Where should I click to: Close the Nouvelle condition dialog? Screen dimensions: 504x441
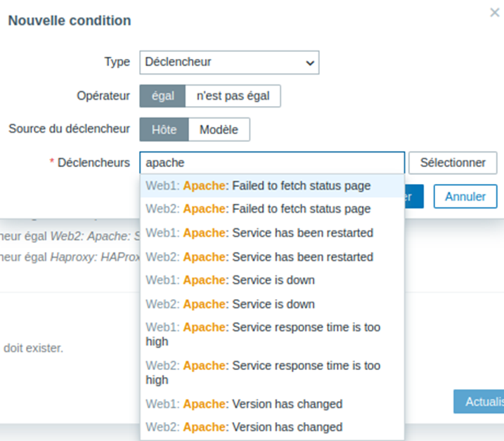[494, 13]
